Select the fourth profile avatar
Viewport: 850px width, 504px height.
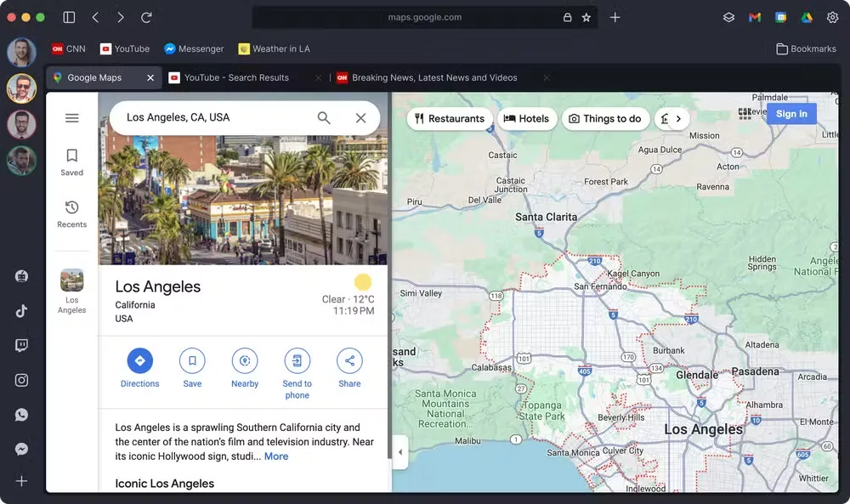(x=22, y=161)
